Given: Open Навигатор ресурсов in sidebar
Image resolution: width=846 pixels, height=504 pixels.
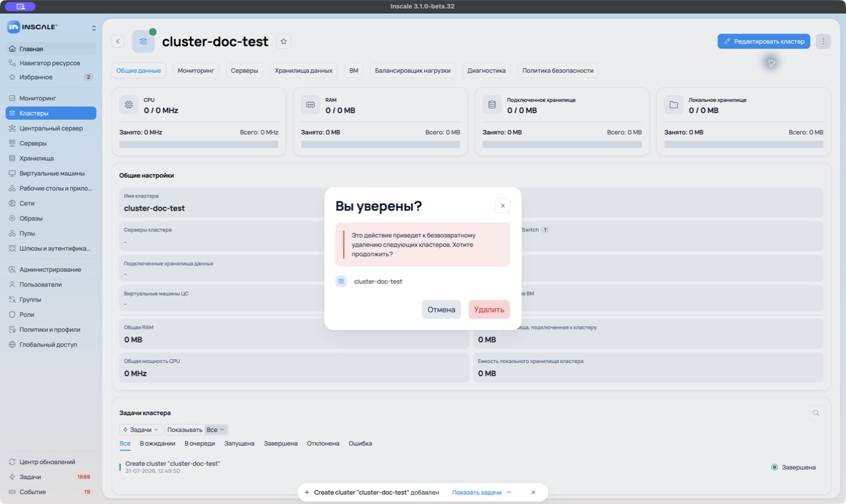Looking at the screenshot, I should (51, 63).
